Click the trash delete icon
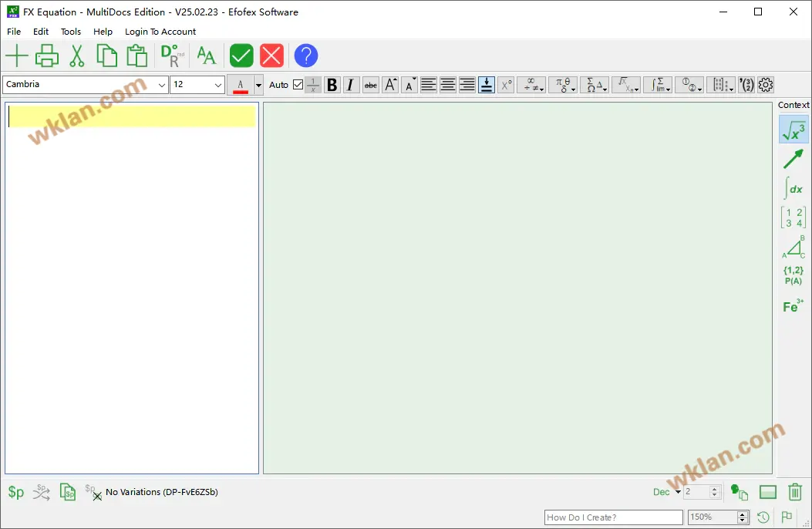This screenshot has height=529, width=812. 796,492
